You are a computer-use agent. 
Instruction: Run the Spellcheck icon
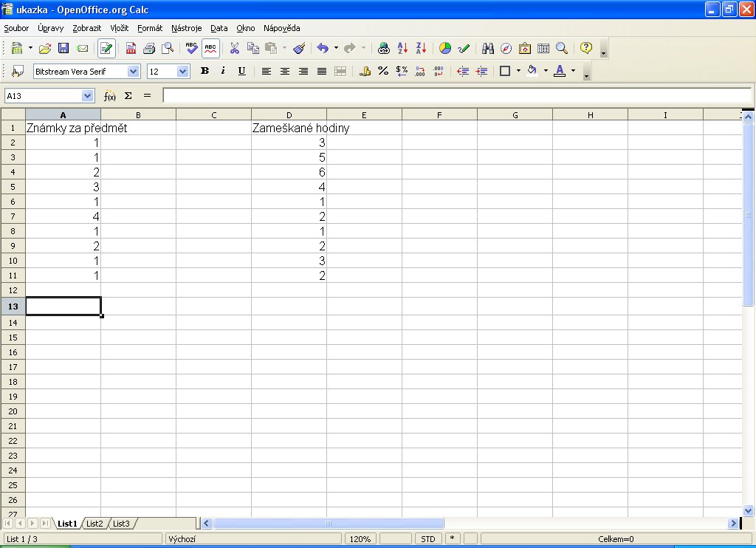(191, 48)
